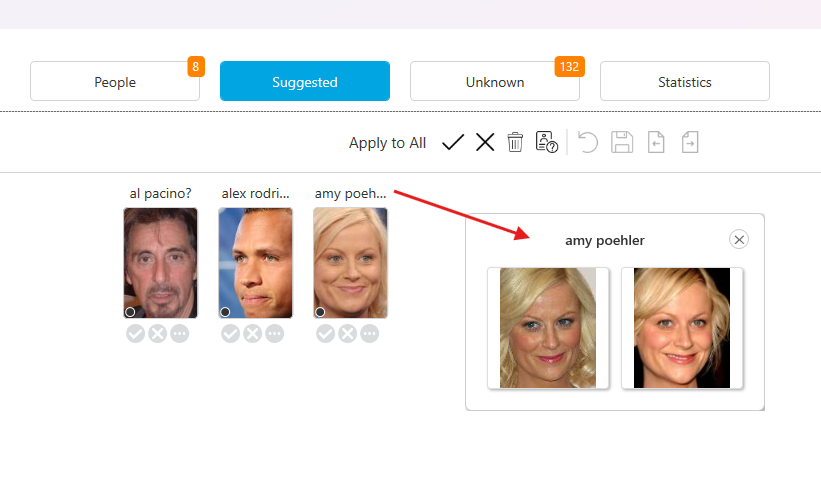The height and width of the screenshot is (482, 821).
Task: Click the "alex rodri..." name label
Action: pyautogui.click(x=256, y=194)
